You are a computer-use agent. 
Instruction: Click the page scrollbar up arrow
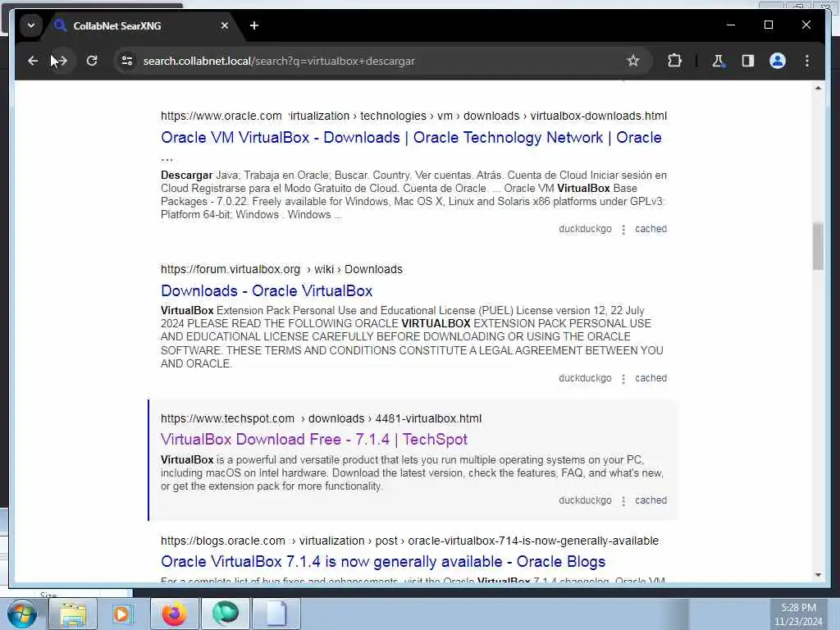[x=818, y=88]
